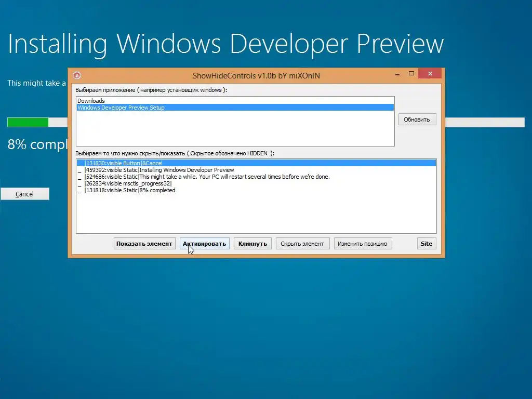This screenshot has height=399, width=532.
Task: Click the Кликнуть button
Action: (x=252, y=244)
